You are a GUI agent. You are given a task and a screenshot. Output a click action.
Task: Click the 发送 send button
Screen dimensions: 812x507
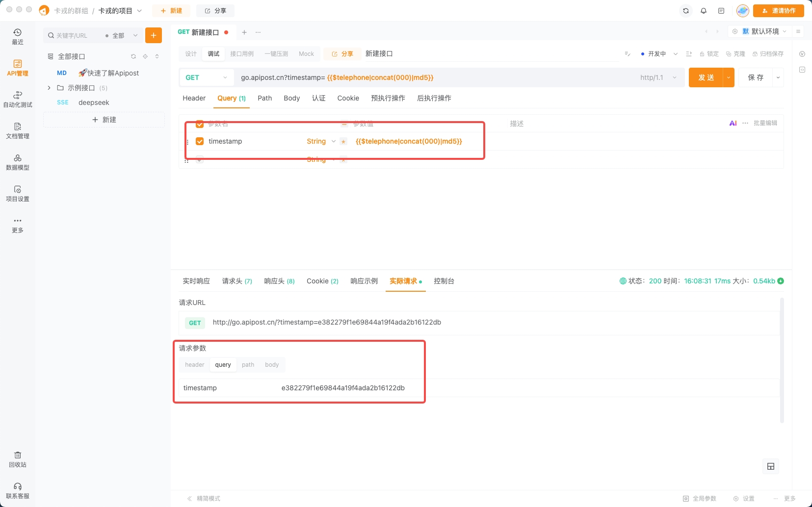point(706,77)
